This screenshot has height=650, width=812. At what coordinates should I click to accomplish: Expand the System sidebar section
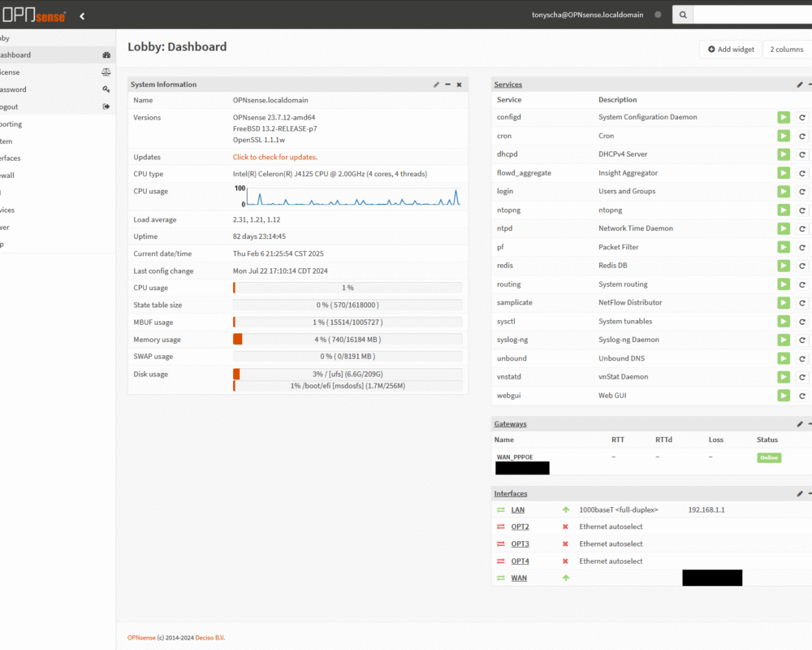pyautogui.click(x=58, y=141)
